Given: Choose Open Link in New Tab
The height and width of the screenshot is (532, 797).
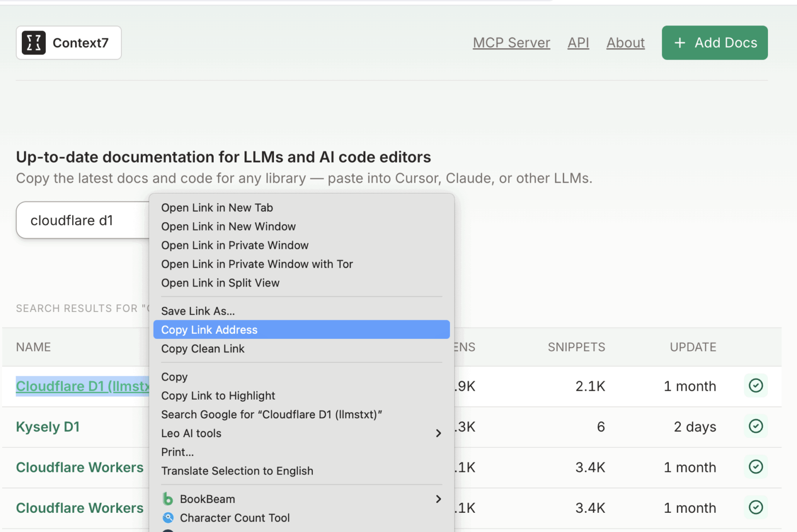Looking at the screenshot, I should coord(217,208).
